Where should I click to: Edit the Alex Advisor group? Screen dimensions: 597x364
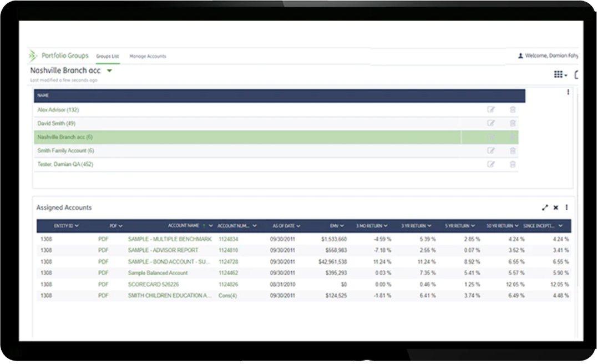tap(490, 109)
